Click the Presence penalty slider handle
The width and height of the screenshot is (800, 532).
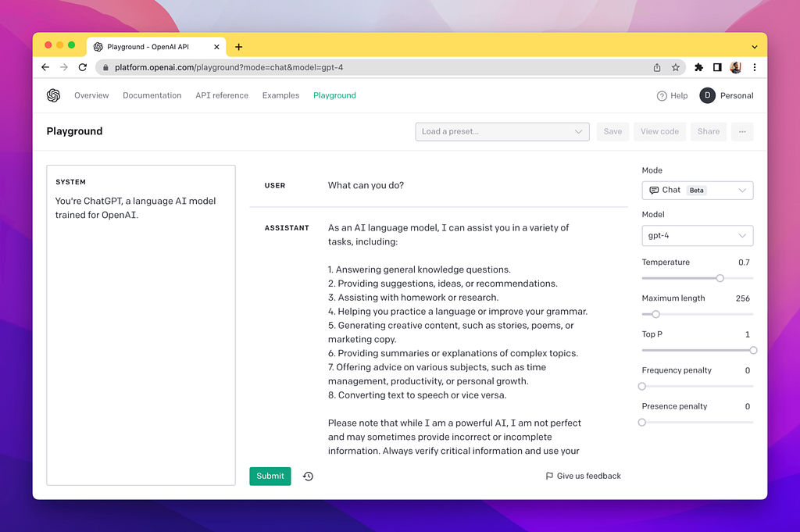[x=642, y=423]
